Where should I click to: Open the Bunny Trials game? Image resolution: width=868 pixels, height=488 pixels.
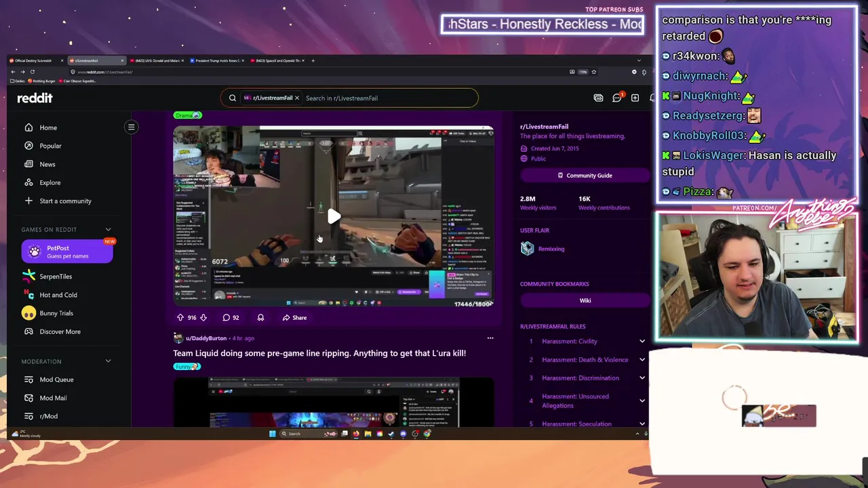[56, 313]
